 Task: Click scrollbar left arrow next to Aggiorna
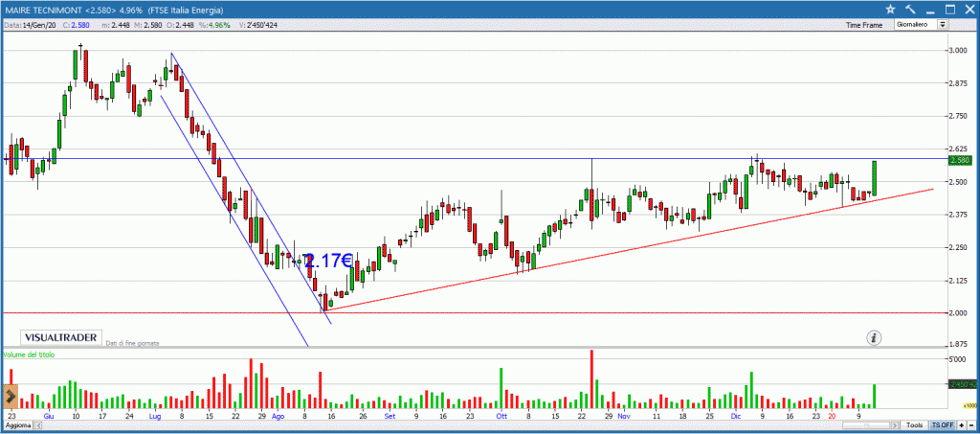[x=37, y=425]
